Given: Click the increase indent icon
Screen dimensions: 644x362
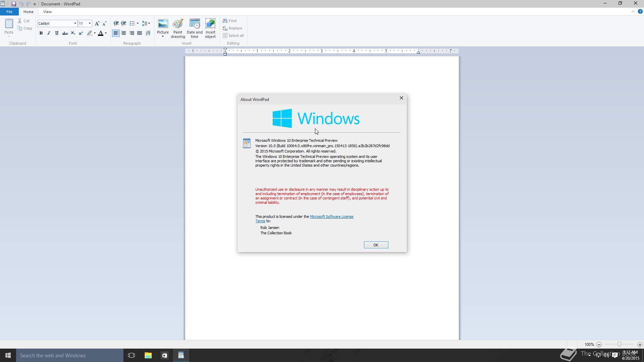Looking at the screenshot, I should [124, 23].
